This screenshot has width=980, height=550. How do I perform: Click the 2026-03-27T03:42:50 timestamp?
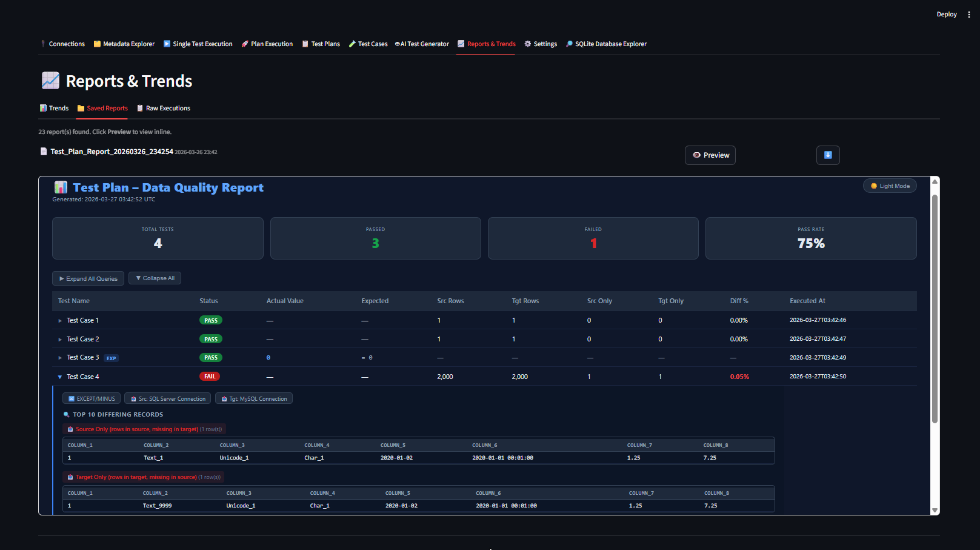pos(818,377)
